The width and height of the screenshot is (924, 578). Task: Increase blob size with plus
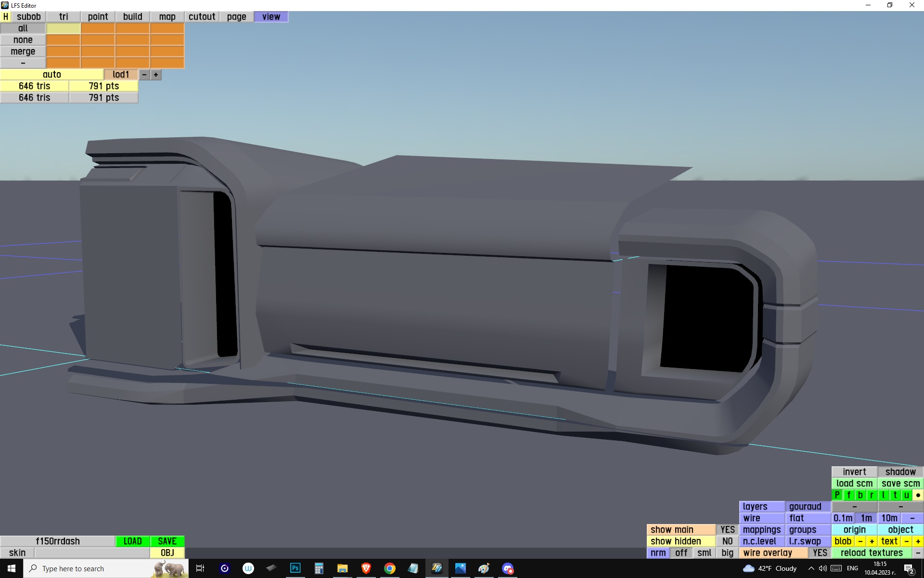click(x=872, y=541)
